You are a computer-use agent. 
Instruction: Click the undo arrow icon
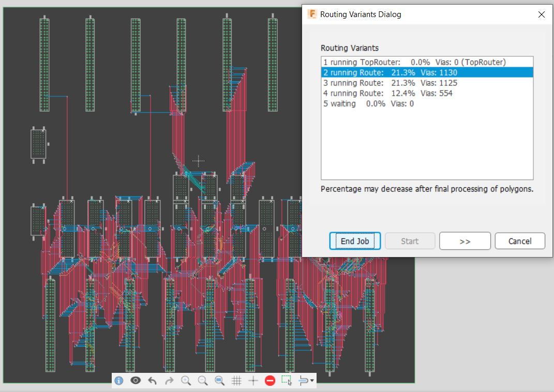152,381
